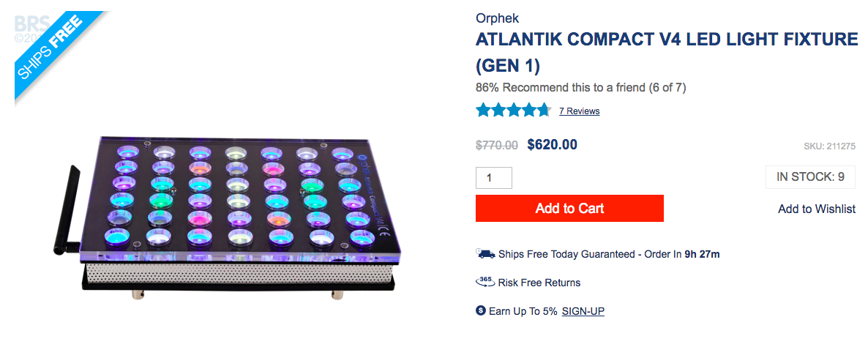
Task: Click the Risk Free Returns text
Action: tap(539, 283)
